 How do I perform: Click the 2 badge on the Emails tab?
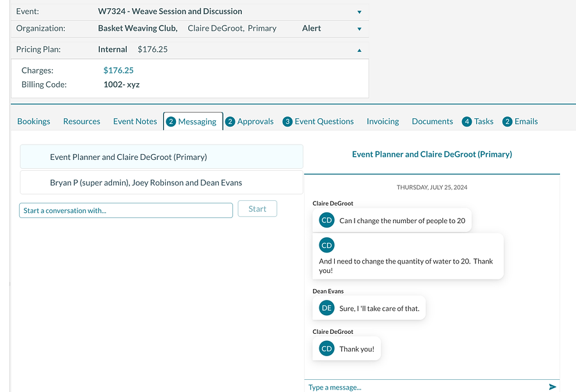[506, 121]
